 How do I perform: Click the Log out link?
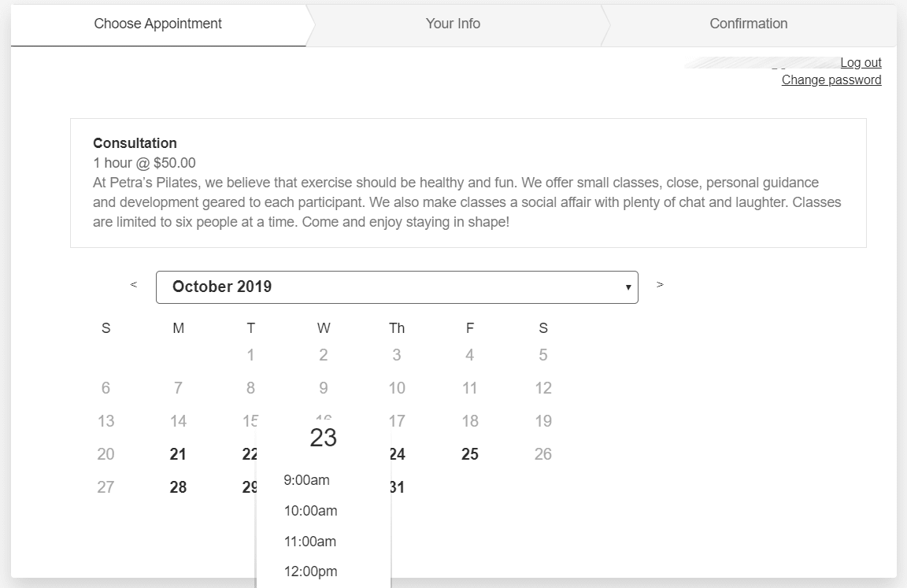[x=861, y=63]
